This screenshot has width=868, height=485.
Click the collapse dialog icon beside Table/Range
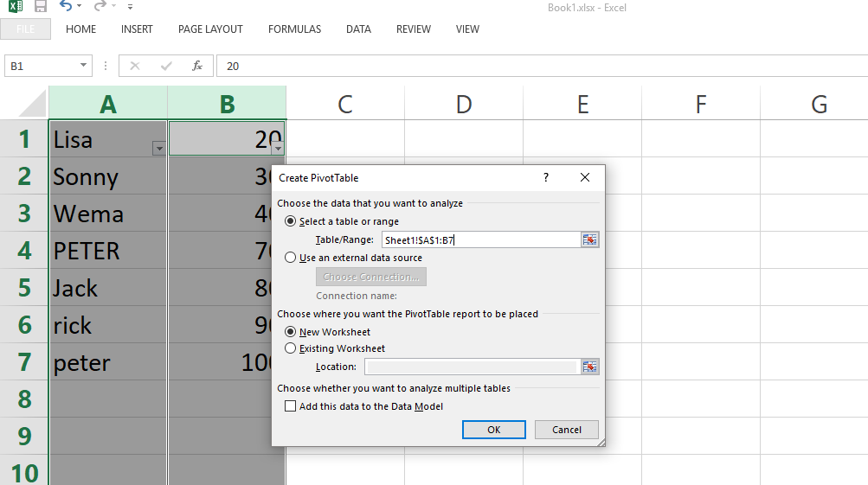click(x=590, y=240)
